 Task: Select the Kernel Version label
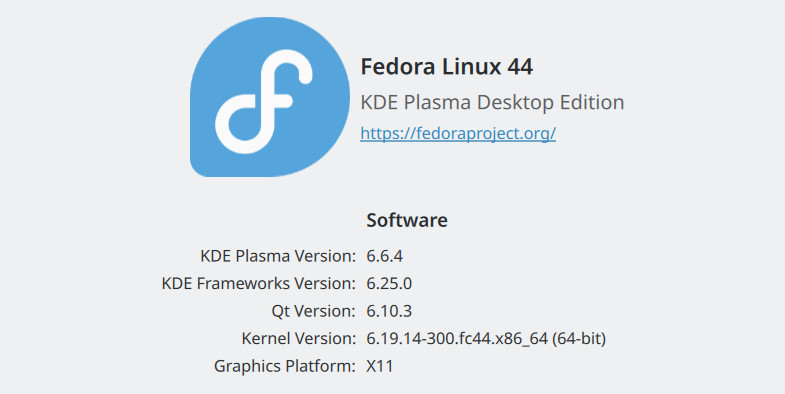coord(298,339)
